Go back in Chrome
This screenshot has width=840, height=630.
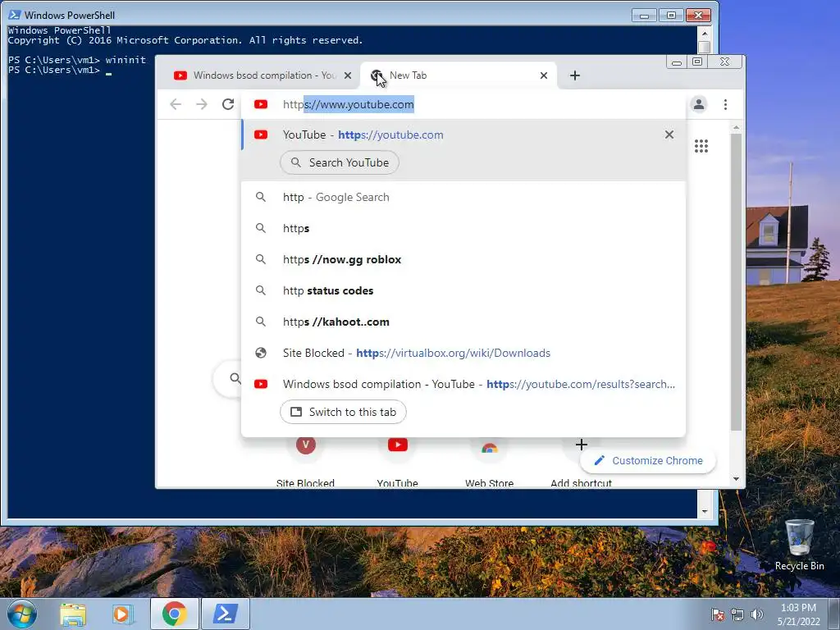pyautogui.click(x=176, y=104)
